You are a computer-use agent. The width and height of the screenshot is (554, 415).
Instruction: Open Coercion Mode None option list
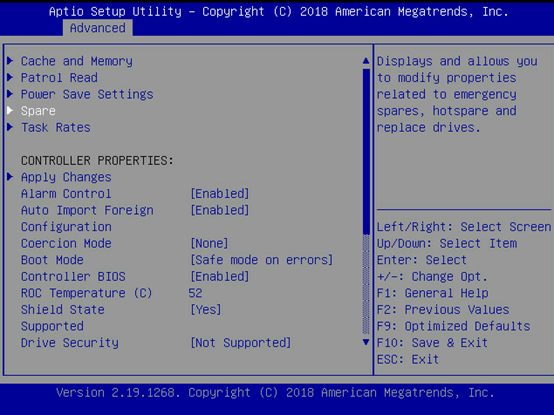pos(209,243)
